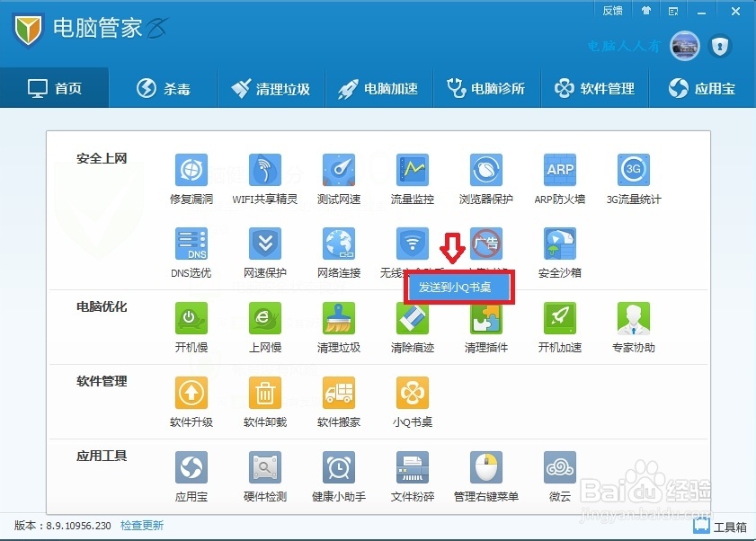Open 开机慢 green power icon
This screenshot has height=541, width=756.
(x=191, y=318)
